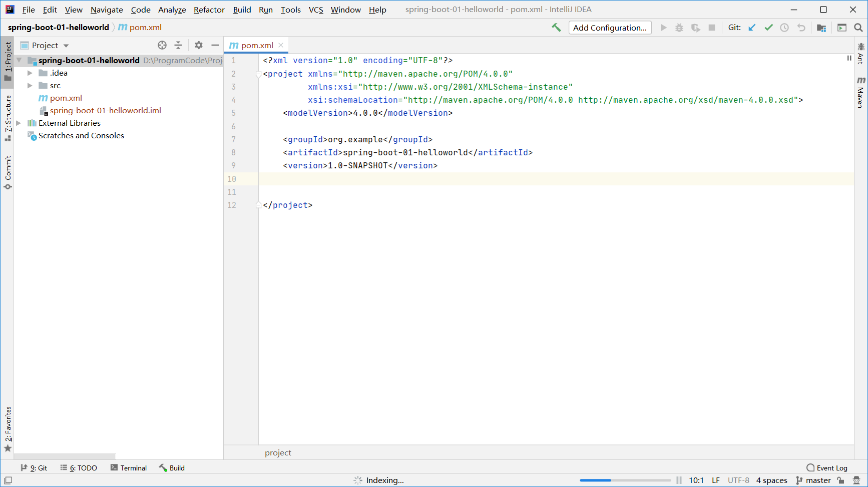
Task: Open Project panel settings gear
Action: tap(199, 45)
